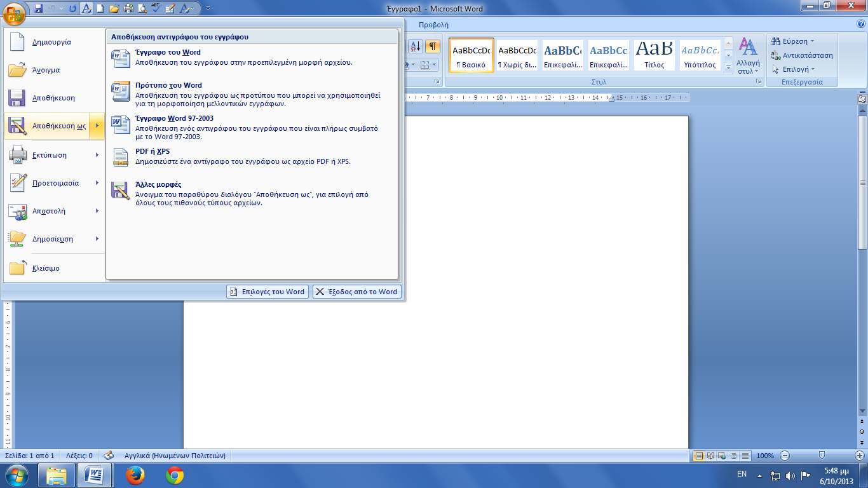Open the Προβολή ribbon tab
The height and width of the screenshot is (488, 868).
(x=433, y=25)
